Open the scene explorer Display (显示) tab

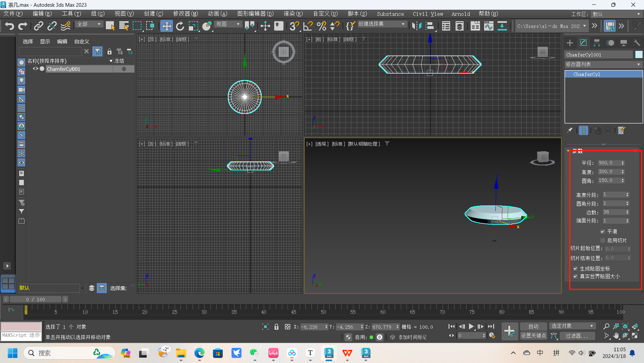point(45,42)
